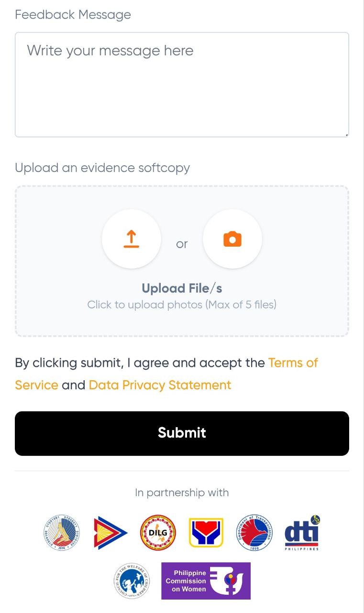The width and height of the screenshot is (364, 613).
Task: Open the camera capture icon
Action: (x=232, y=238)
